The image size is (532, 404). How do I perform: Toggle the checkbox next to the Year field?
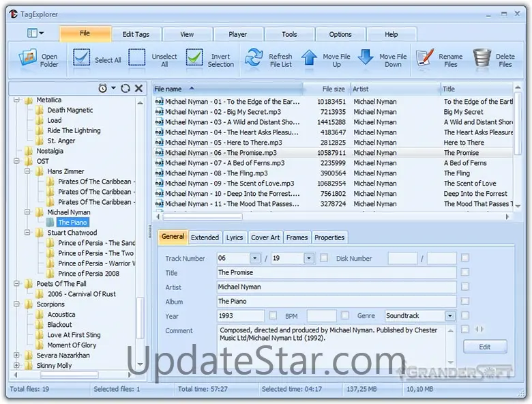point(273,315)
